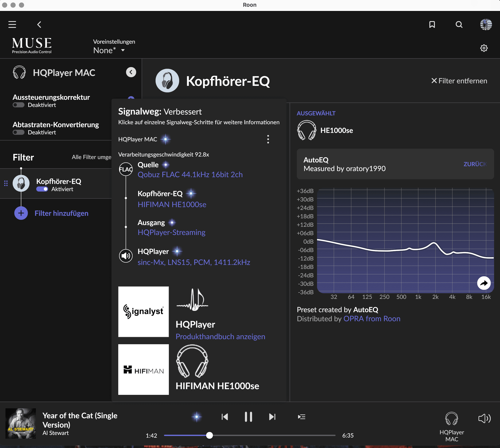Viewport: 500px width, 448px height.
Task: Click Al Stewart album cover thumbnail
Action: coord(21,424)
